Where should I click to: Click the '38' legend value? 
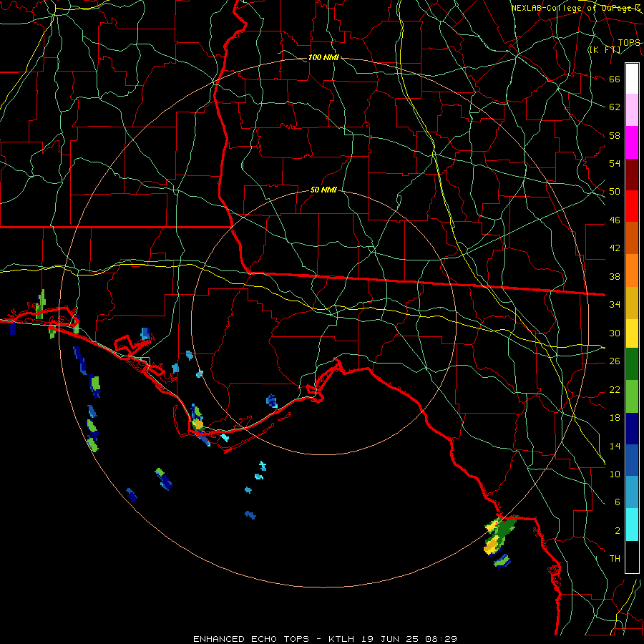click(615, 276)
